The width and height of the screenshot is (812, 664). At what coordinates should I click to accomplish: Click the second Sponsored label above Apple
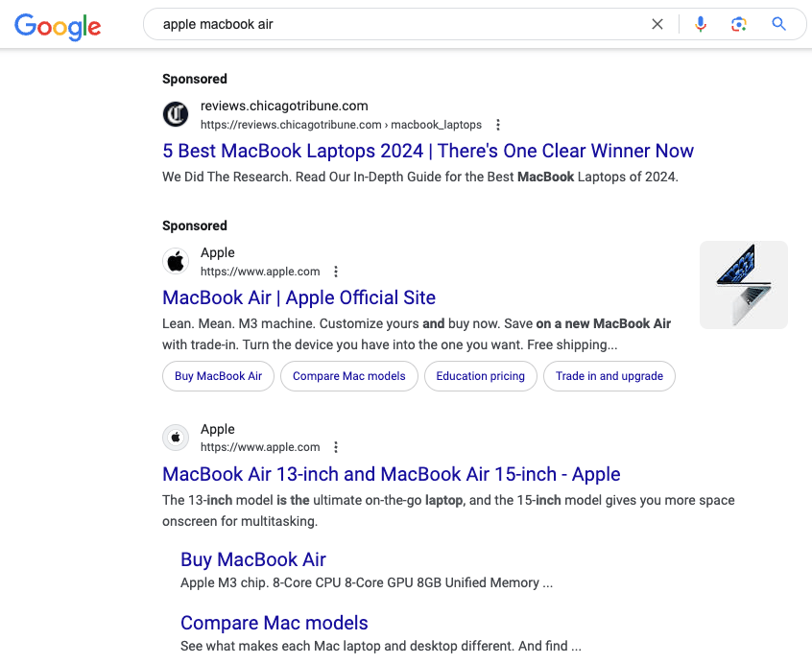[x=195, y=226]
